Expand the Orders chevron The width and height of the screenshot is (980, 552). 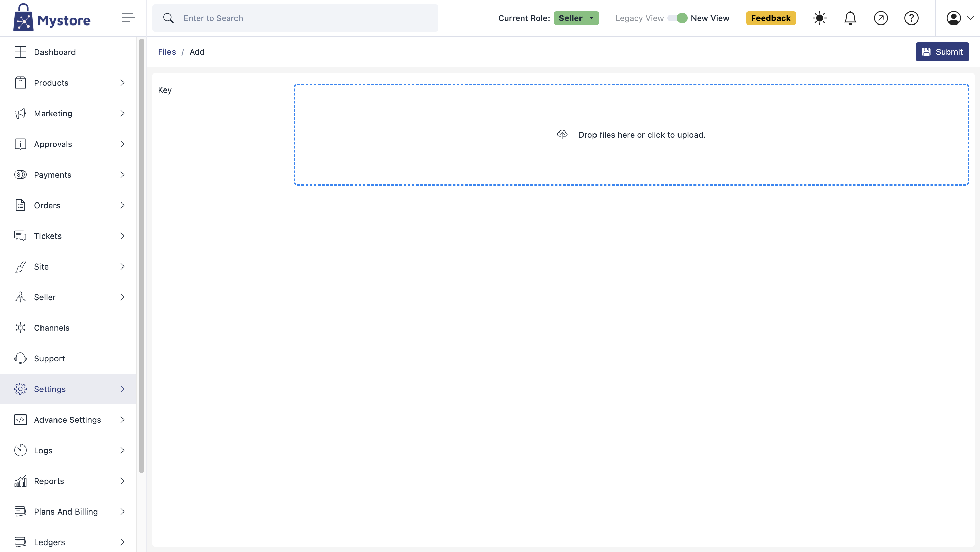click(122, 205)
